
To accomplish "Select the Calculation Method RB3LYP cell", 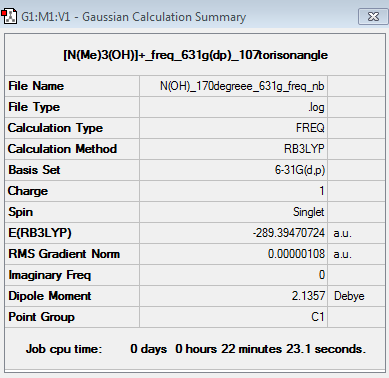I will pyautogui.click(x=233, y=149).
